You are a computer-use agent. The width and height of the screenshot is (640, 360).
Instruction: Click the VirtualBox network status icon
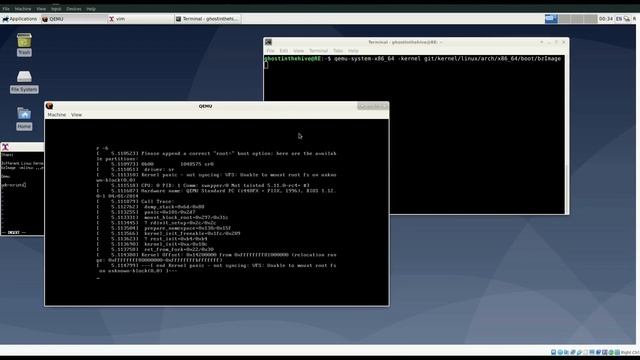[573, 352]
